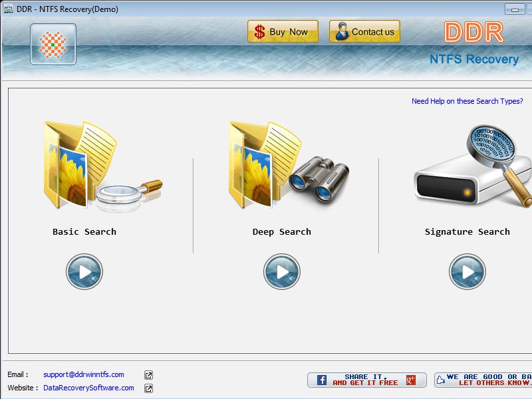
Task: Click the We Are Good Or Bad feedback banner
Action: coord(483,380)
